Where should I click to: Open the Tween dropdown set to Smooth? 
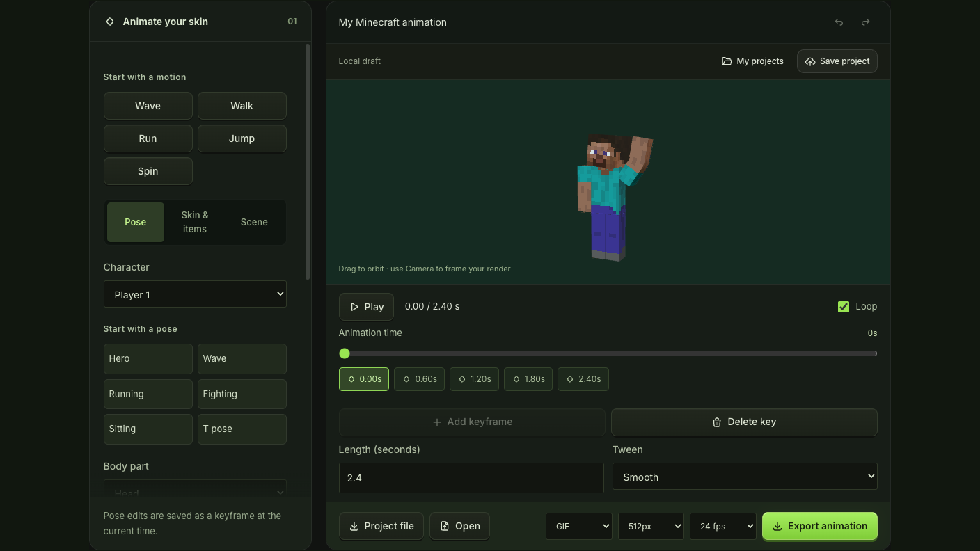tap(745, 477)
